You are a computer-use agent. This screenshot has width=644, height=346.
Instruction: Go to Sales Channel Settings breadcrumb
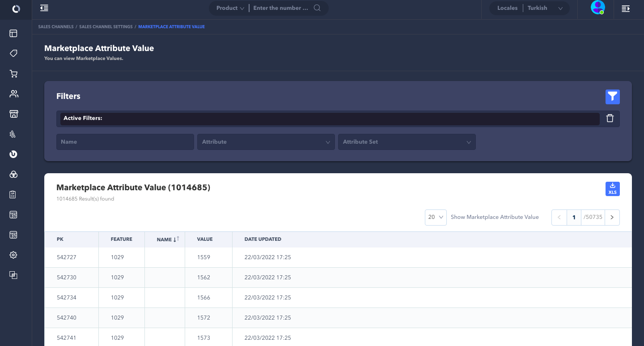[x=106, y=27]
